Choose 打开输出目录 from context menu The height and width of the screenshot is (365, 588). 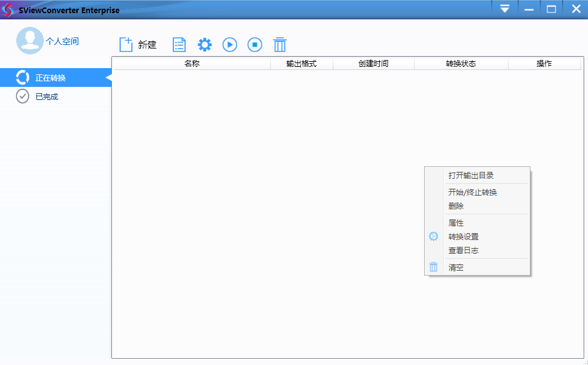click(471, 175)
